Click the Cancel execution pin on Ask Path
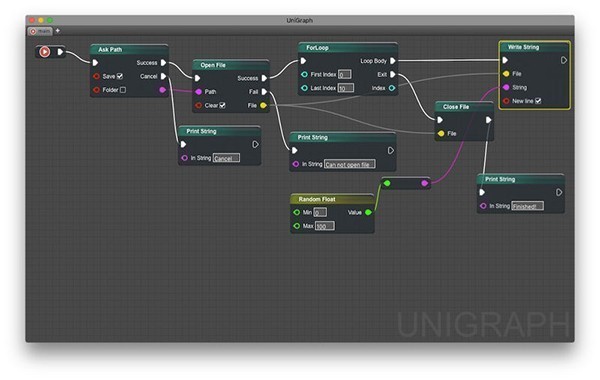Screen dimensions: 600x380 (x=163, y=76)
